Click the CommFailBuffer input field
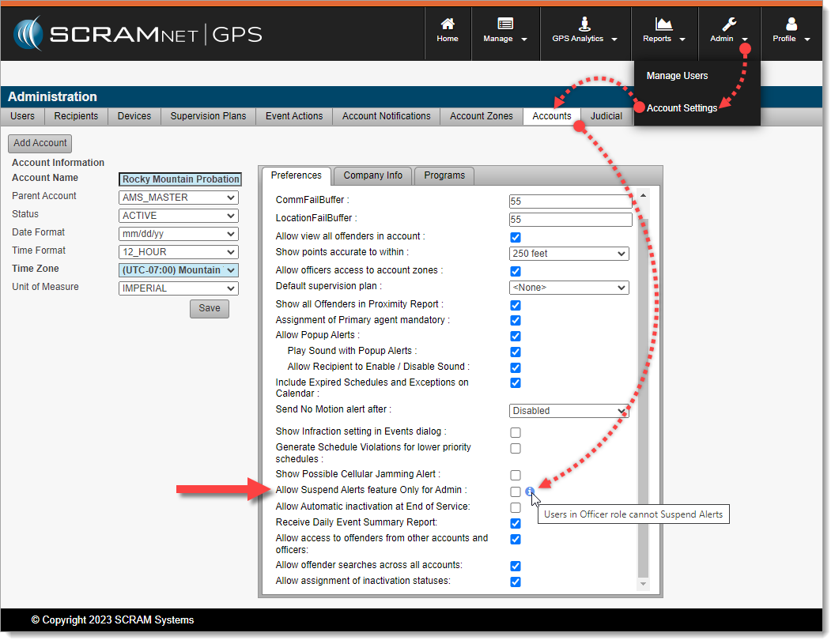This screenshot has width=835, height=644. [x=570, y=201]
